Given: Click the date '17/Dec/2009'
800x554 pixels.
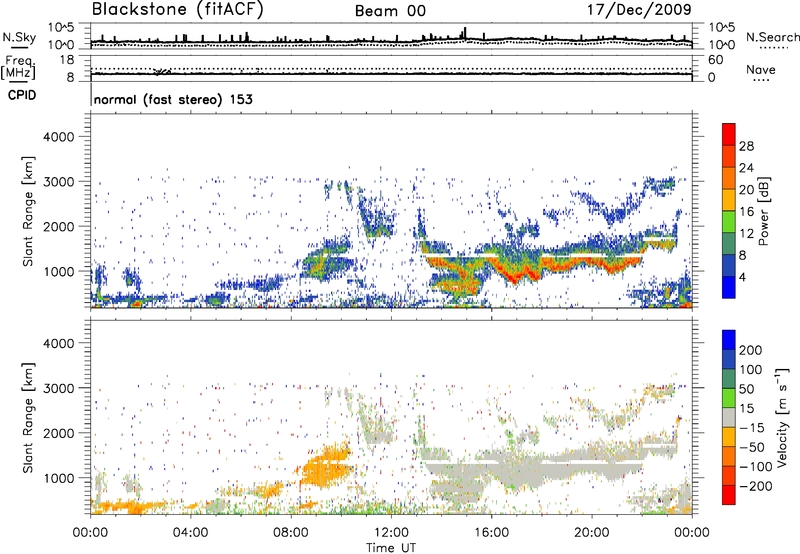Looking at the screenshot, I should 639,10.
